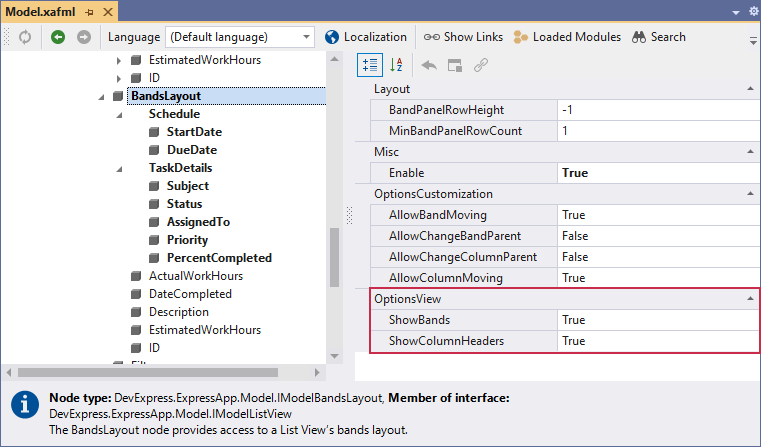Click the gray forward navigation arrow
Viewport: 761px width, 447px height.
(84, 37)
